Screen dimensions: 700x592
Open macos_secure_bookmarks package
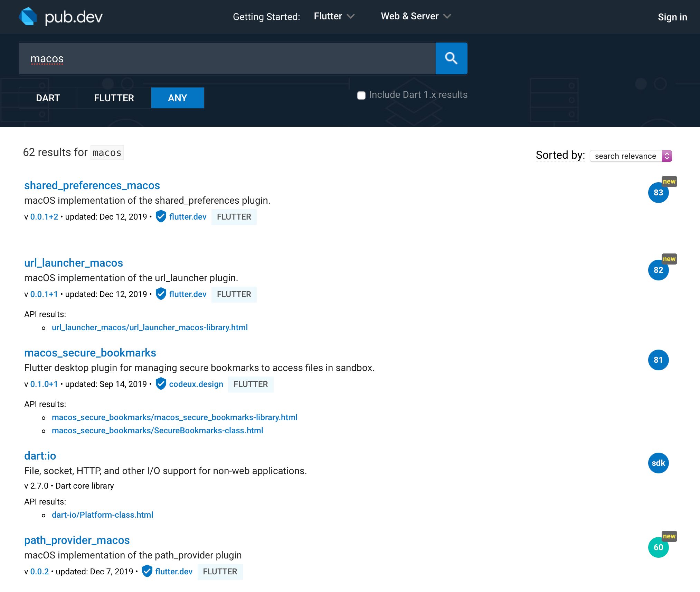pos(90,353)
